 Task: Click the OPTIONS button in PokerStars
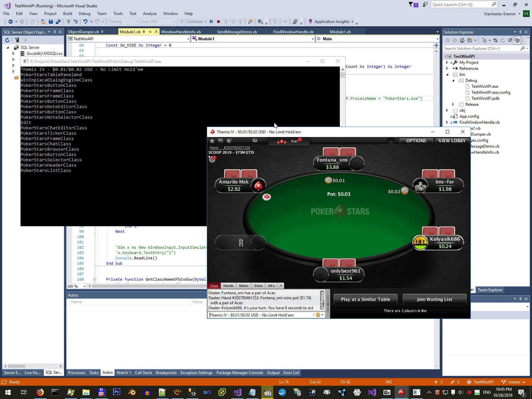416,141
